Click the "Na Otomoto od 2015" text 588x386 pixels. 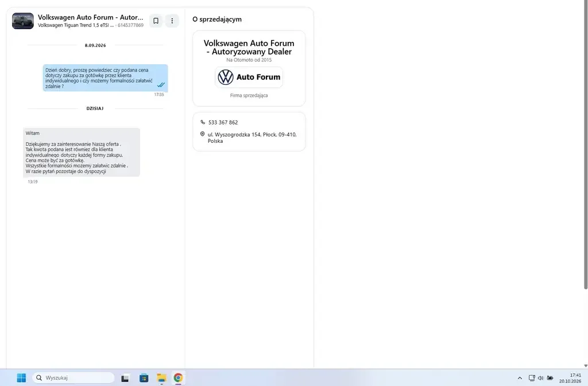(x=249, y=60)
